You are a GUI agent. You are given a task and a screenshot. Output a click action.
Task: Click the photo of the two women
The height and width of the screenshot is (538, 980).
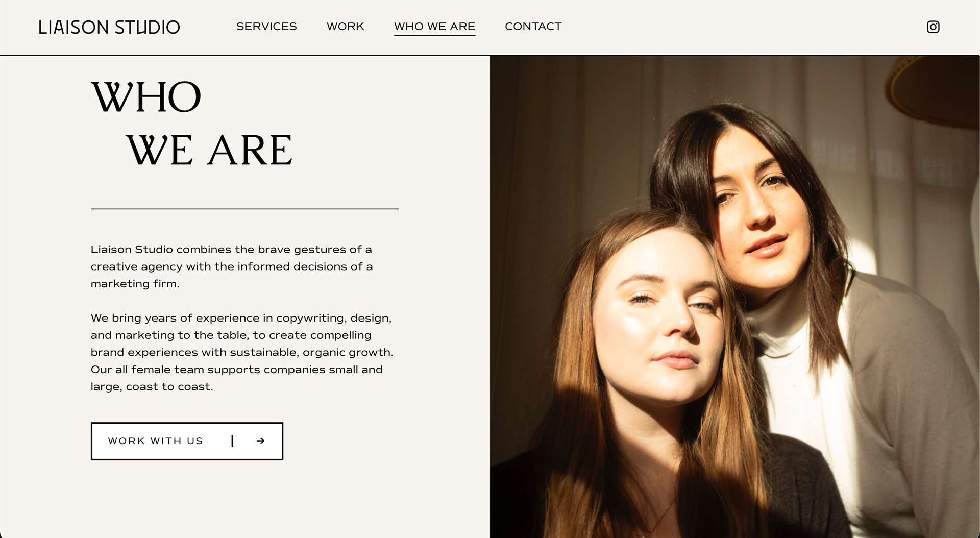(735, 297)
